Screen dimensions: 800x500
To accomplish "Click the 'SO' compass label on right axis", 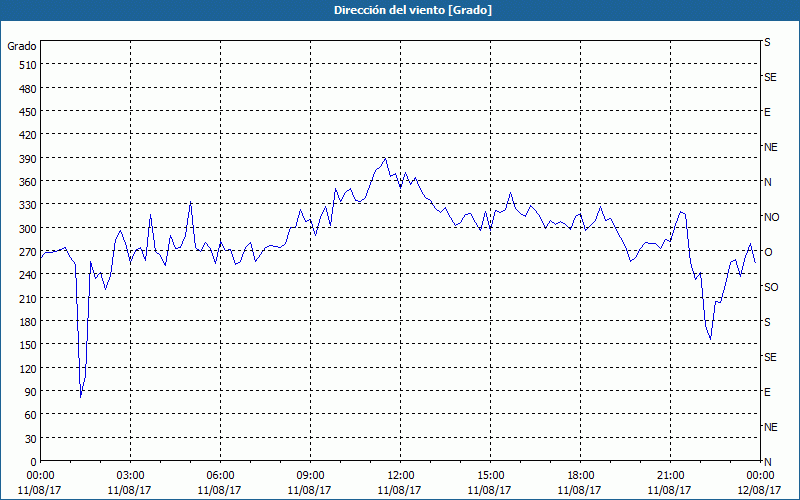I will pyautogui.click(x=771, y=287).
